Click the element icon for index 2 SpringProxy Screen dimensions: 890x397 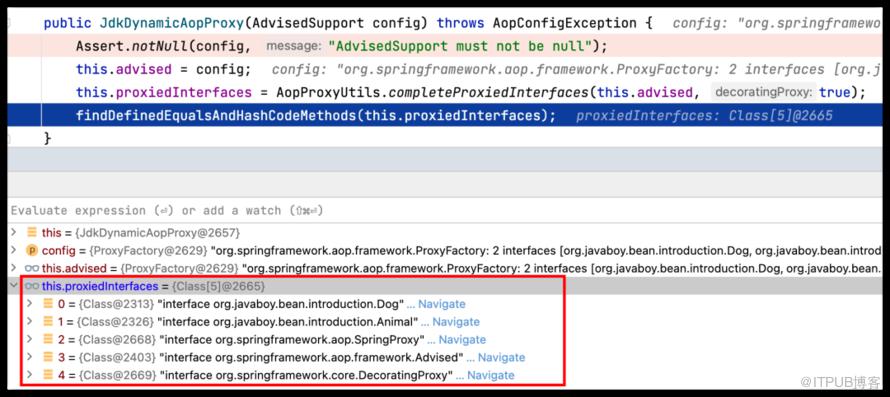coord(48,340)
